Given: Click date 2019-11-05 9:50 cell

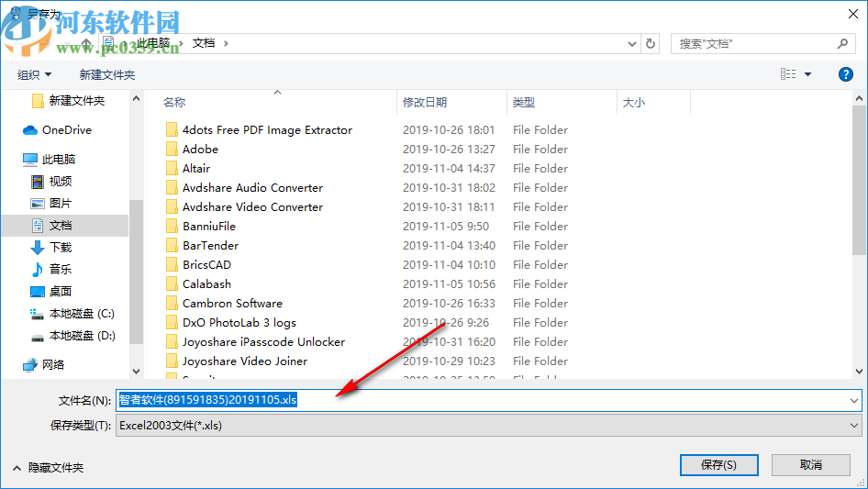Looking at the screenshot, I should [x=446, y=227].
